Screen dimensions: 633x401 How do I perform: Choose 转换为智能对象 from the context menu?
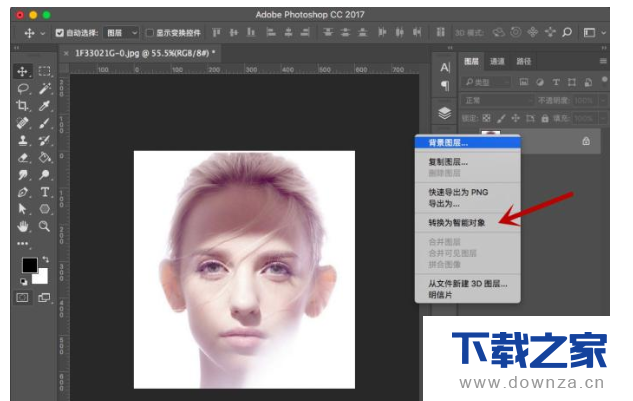tap(467, 223)
